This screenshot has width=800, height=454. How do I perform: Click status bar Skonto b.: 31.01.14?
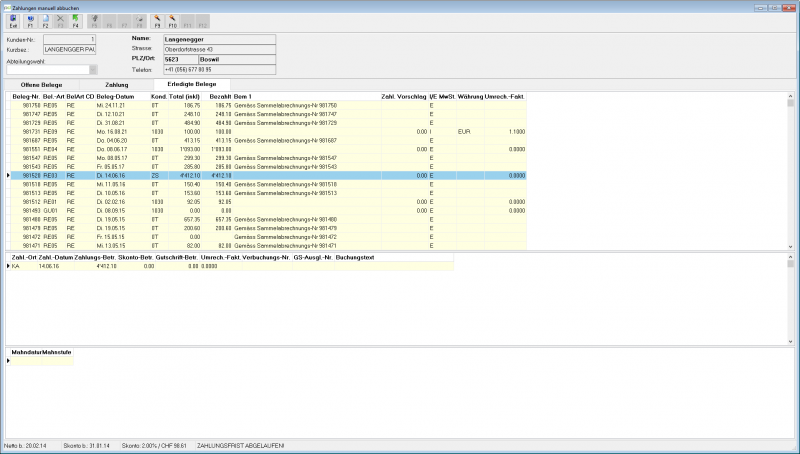(x=86, y=446)
